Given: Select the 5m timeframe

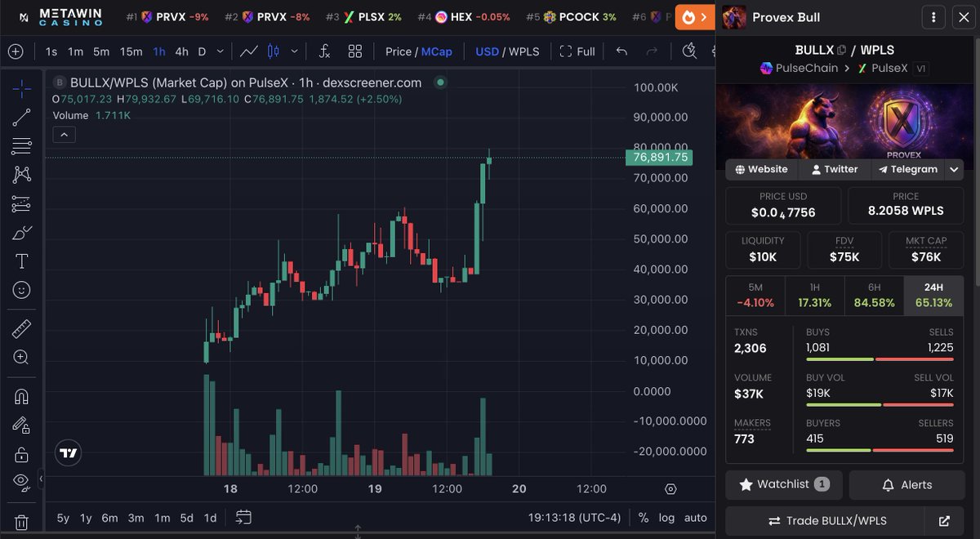Looking at the screenshot, I should tap(101, 51).
